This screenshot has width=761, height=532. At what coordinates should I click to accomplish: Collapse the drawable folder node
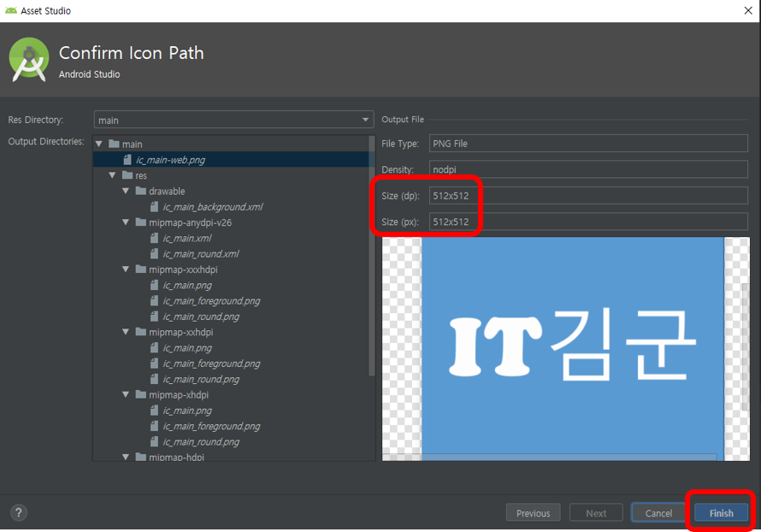point(126,191)
